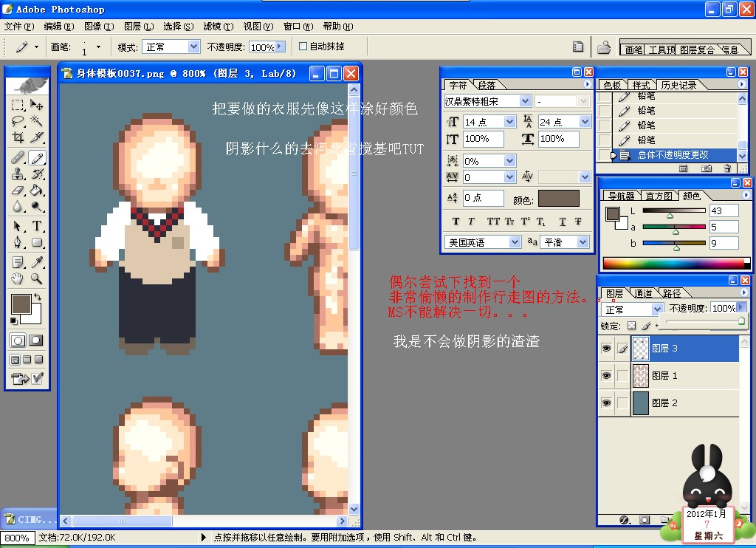Switch to the 导航器 (Navigator) tab

(x=621, y=196)
